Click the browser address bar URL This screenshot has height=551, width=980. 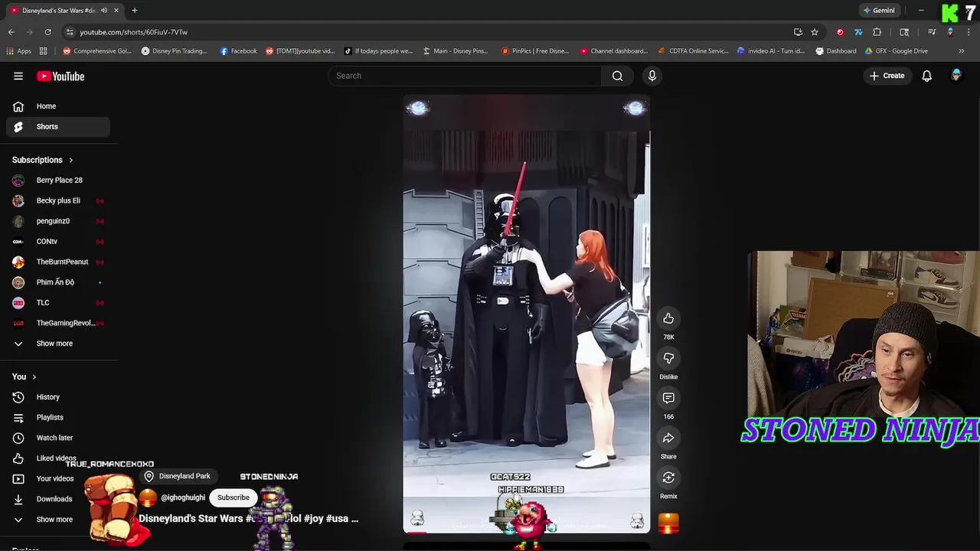(x=134, y=32)
